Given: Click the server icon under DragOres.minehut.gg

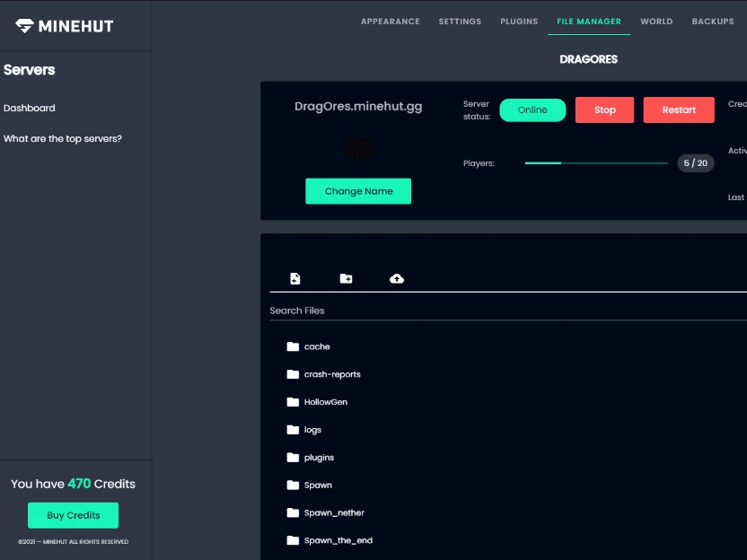Looking at the screenshot, I should pos(359,149).
